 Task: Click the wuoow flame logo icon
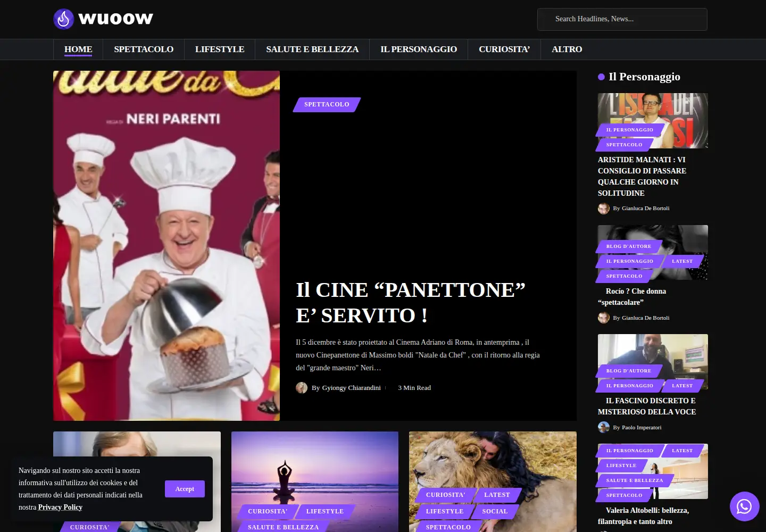63,19
